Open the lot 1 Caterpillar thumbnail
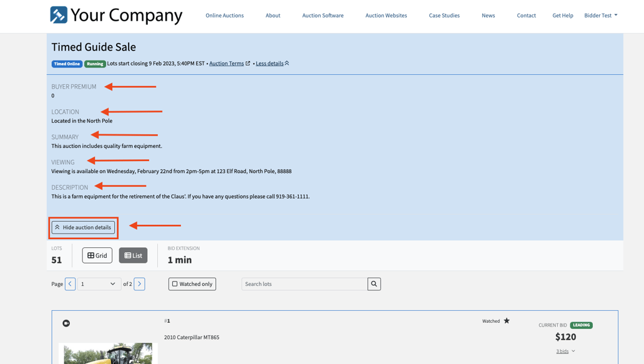 (x=108, y=353)
